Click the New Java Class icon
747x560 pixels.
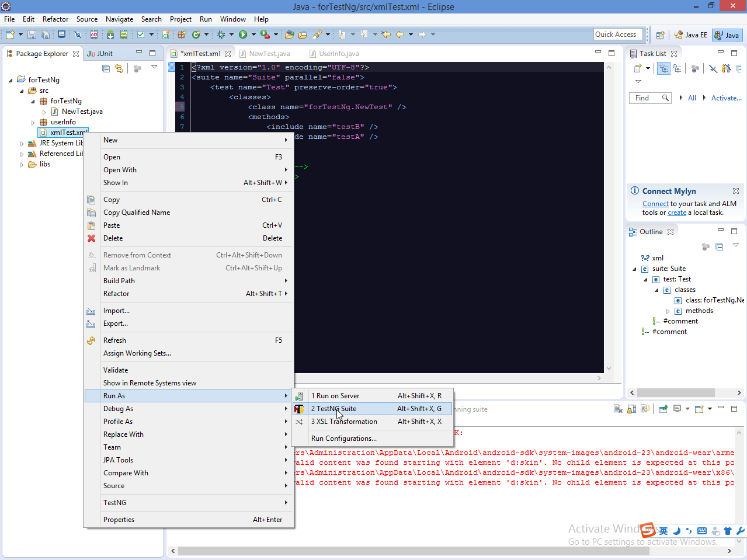pyautogui.click(x=196, y=34)
